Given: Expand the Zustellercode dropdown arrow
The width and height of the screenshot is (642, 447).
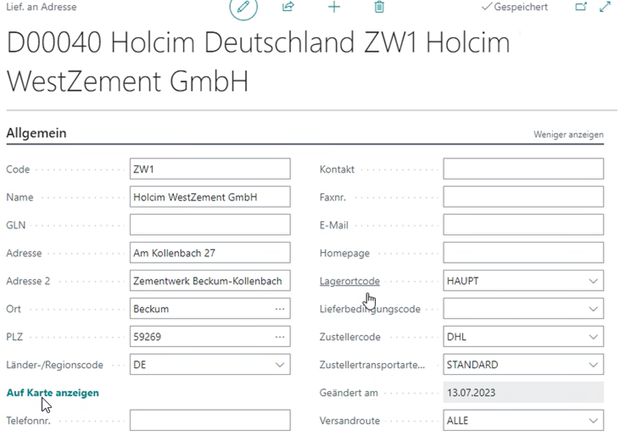Looking at the screenshot, I should tap(593, 337).
